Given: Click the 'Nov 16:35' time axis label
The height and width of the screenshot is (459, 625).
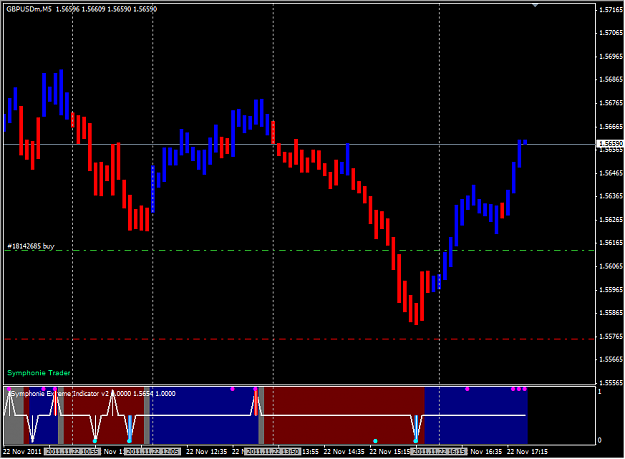Looking at the screenshot, I should coord(486,452).
